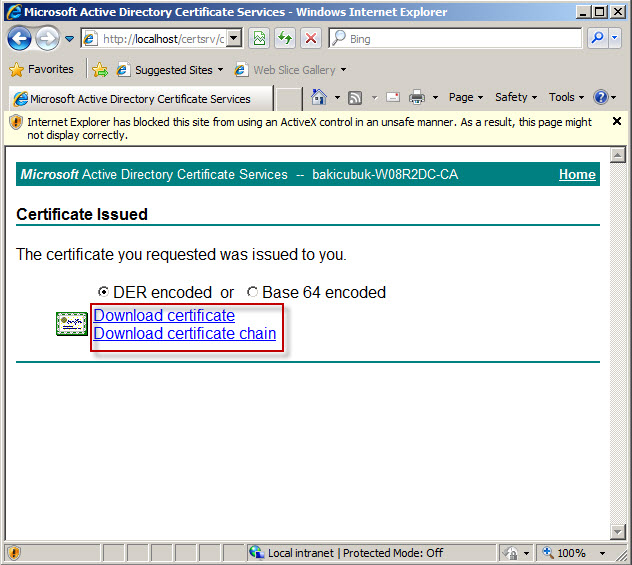Open the Favorites star button
Image resolution: width=632 pixels, height=565 pixels.
[41, 69]
